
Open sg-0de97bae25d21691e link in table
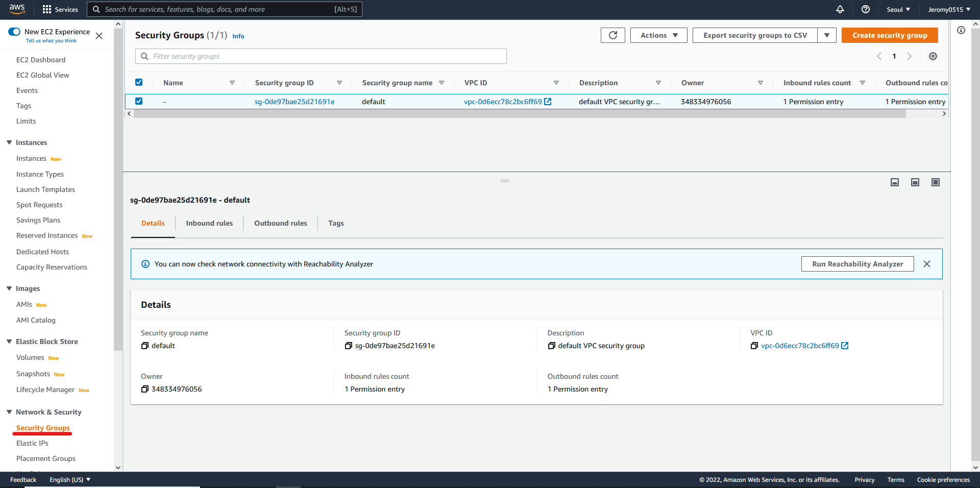point(295,102)
